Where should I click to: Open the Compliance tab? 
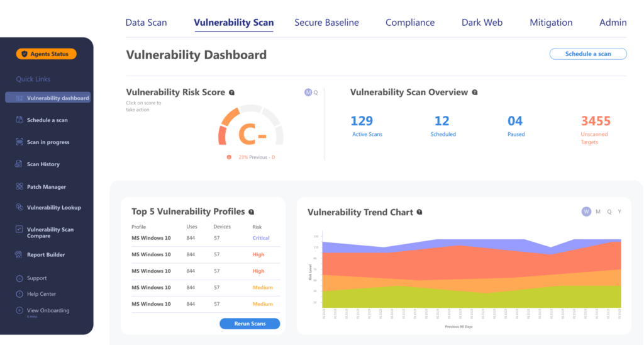tap(410, 23)
